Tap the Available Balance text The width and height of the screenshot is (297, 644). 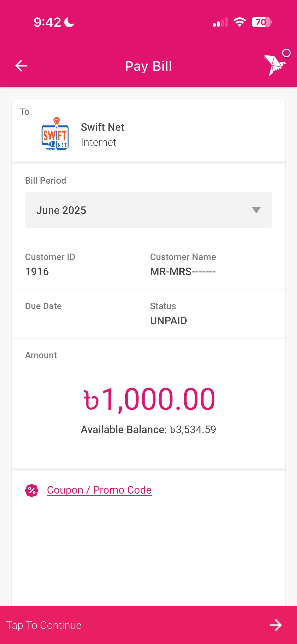[148, 430]
